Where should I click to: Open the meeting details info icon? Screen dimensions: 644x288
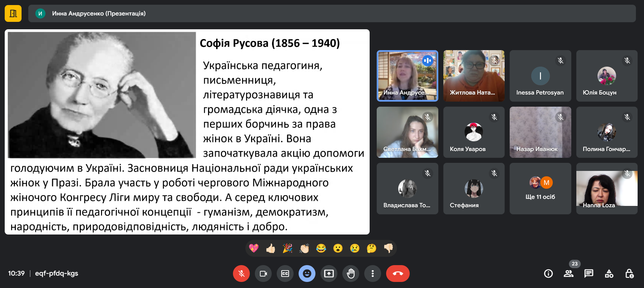pos(548,274)
